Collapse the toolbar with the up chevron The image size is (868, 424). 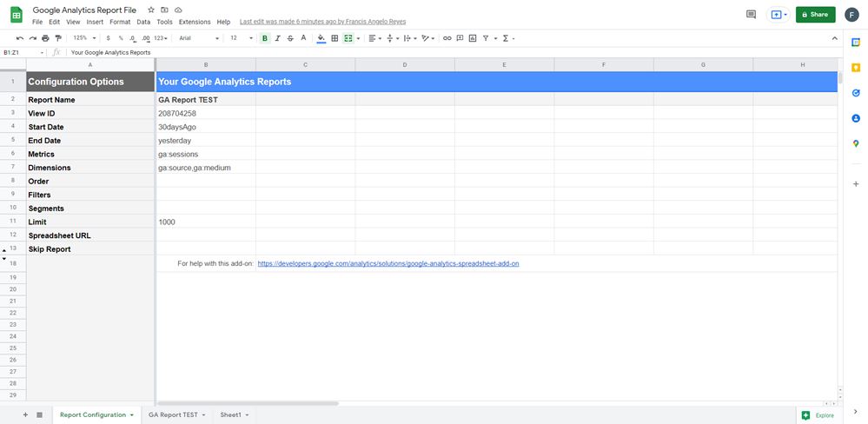pos(835,38)
